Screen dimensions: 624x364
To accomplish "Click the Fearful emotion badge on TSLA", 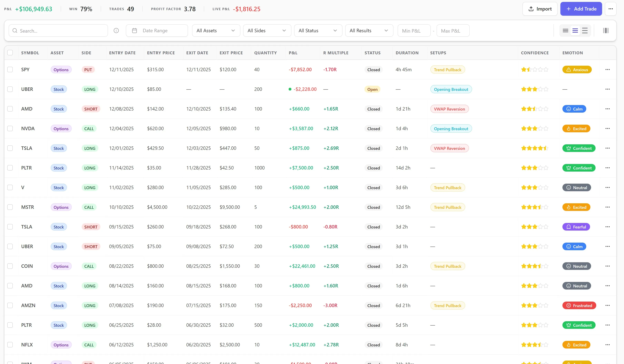I will 576,227.
